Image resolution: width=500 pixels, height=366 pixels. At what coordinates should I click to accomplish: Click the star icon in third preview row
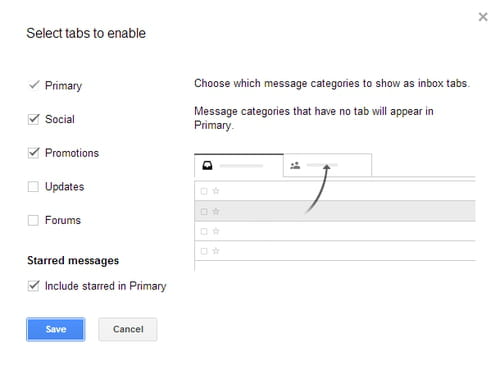click(x=216, y=231)
